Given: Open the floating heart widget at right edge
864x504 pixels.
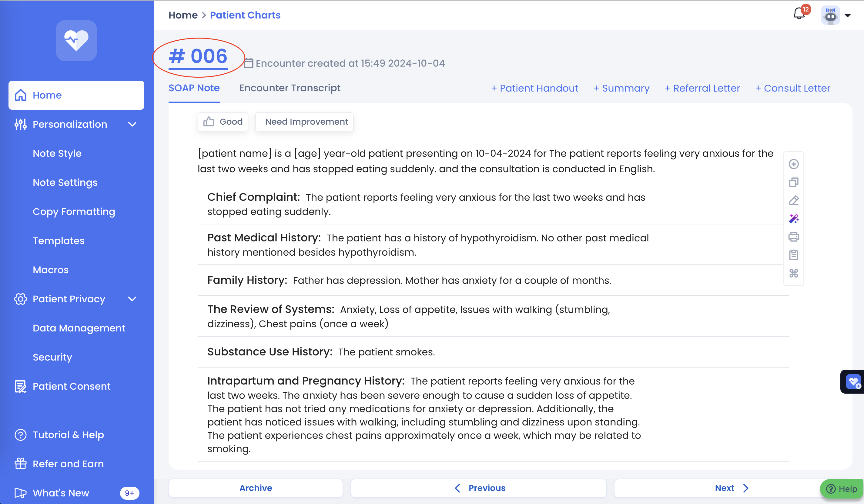Looking at the screenshot, I should (853, 381).
